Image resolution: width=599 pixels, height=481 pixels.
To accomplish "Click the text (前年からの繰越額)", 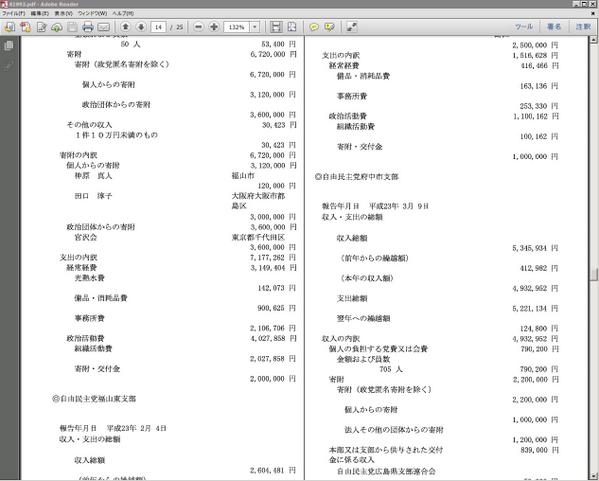I will tap(374, 258).
